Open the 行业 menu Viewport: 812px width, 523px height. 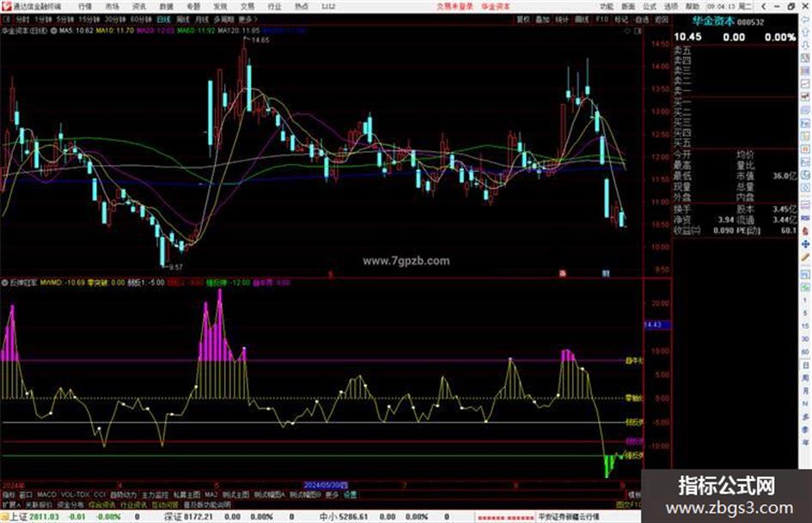point(274,7)
